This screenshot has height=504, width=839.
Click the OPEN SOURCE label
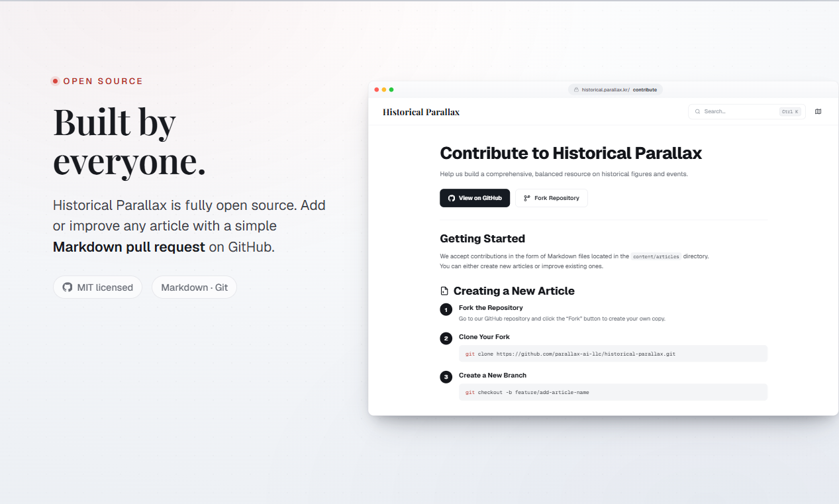(103, 81)
